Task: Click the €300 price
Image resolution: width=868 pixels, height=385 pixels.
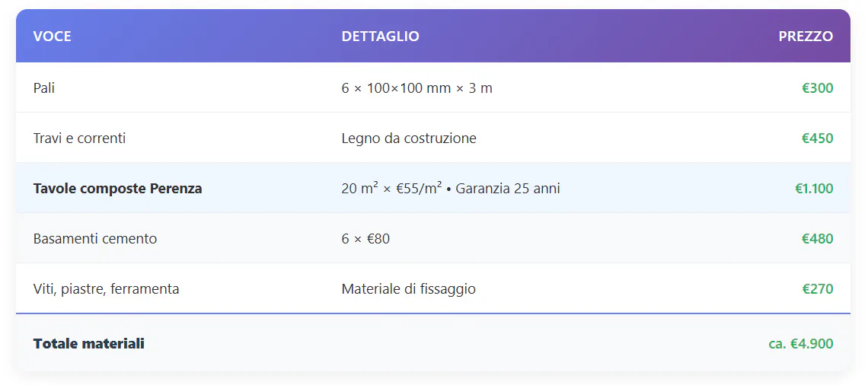Action: click(817, 88)
